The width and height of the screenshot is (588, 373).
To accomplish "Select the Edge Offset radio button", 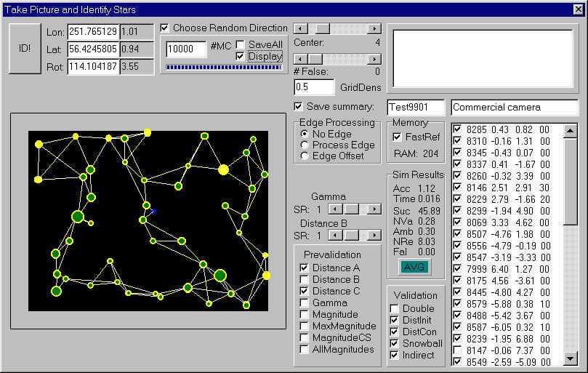I will 305,156.
